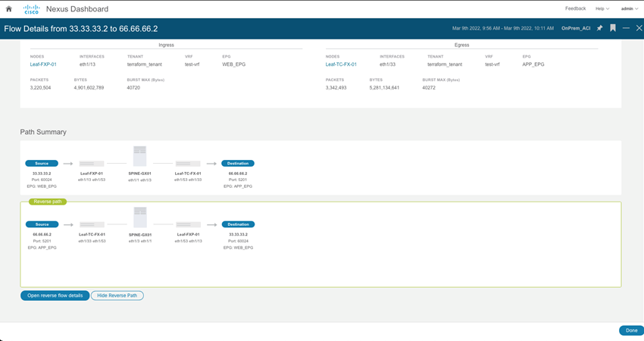Click the Nexus Dashboard title
644x341 pixels.
(x=77, y=9)
